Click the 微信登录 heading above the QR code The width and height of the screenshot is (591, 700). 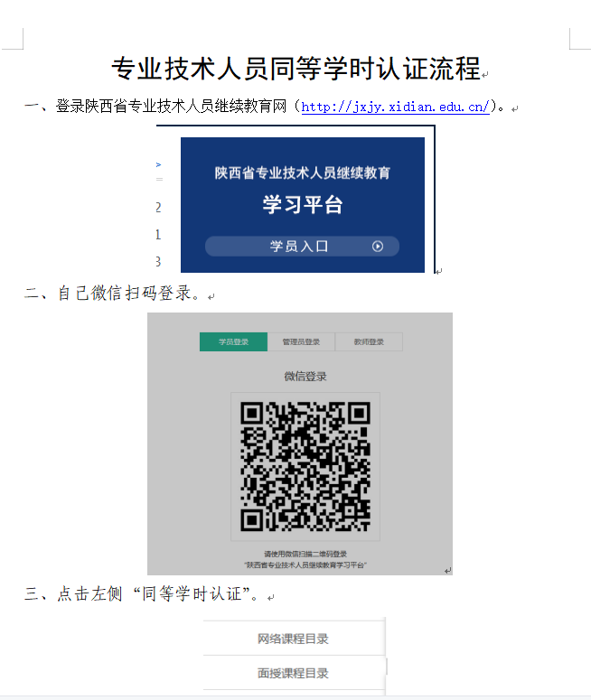tap(305, 377)
